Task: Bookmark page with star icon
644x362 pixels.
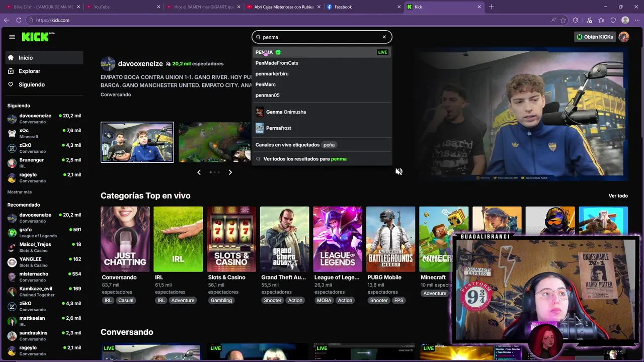Action: click(563, 20)
